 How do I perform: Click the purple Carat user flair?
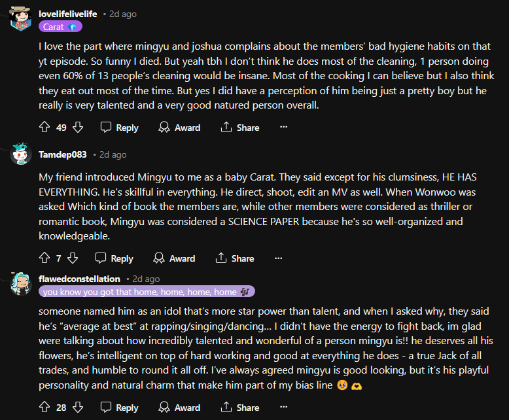coord(60,27)
